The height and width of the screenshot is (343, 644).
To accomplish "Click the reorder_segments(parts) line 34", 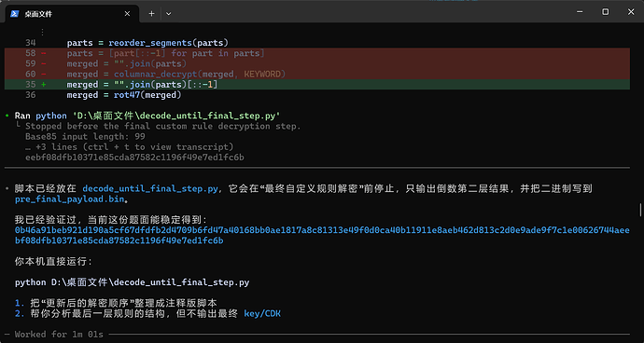I will [147, 43].
